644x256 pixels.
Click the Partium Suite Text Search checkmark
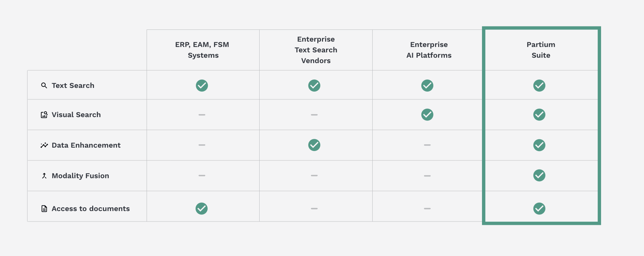(539, 85)
